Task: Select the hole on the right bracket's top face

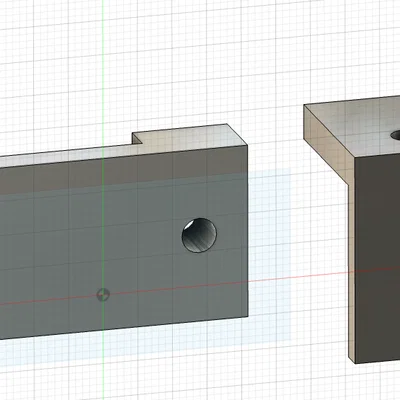Action: (x=396, y=135)
